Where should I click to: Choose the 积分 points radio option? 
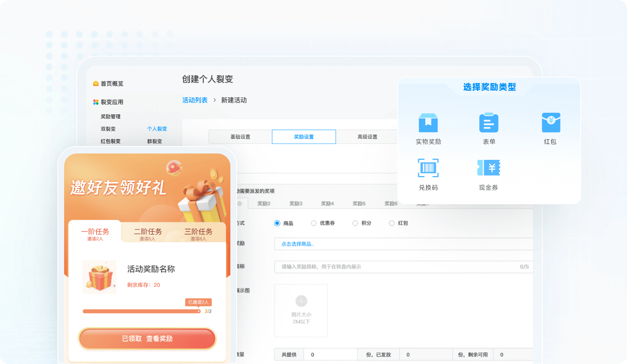[355, 223]
